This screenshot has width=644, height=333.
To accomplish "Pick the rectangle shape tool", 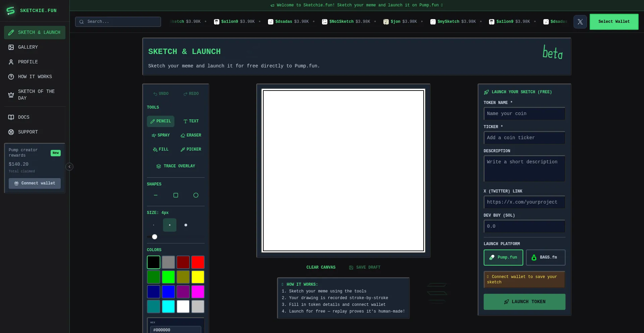I will pyautogui.click(x=175, y=195).
